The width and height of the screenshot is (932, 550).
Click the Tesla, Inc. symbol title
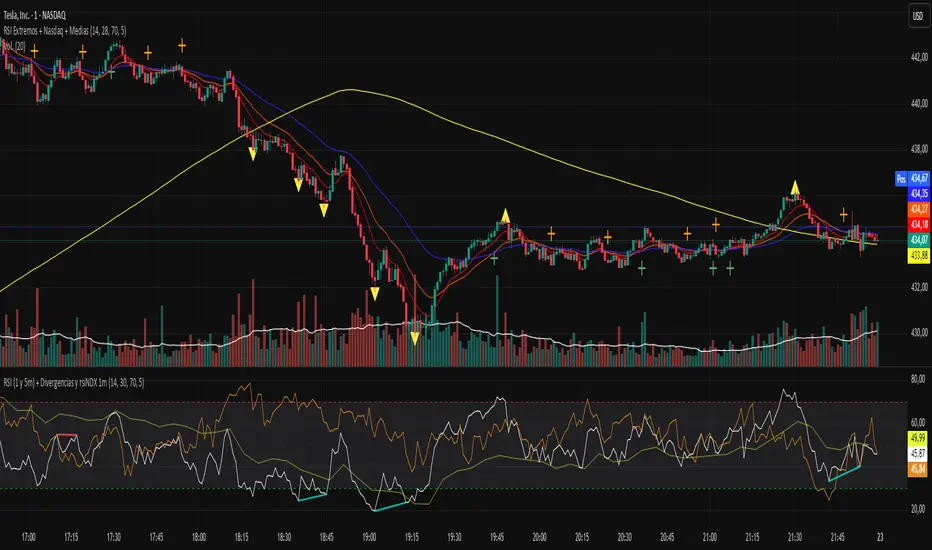pyautogui.click(x=34, y=15)
